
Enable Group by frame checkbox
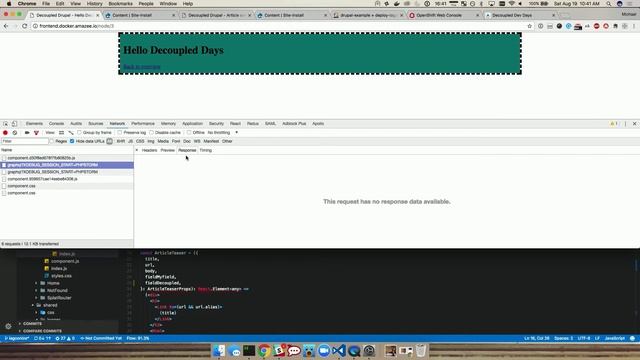tap(79, 133)
